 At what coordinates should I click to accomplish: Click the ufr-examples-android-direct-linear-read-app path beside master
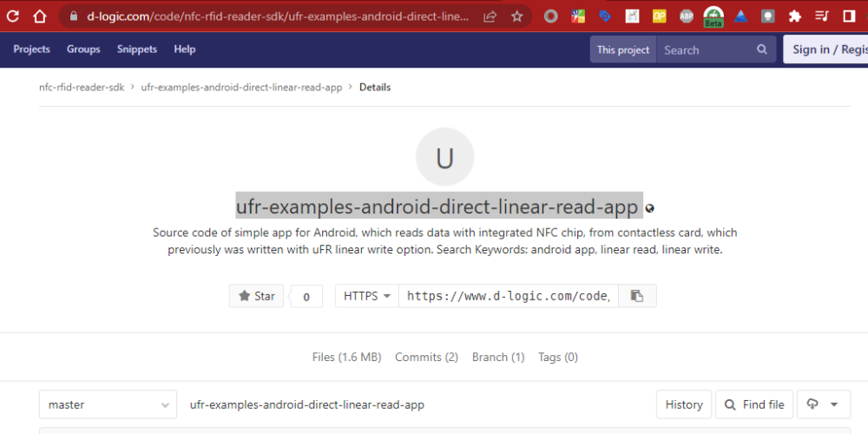307,404
